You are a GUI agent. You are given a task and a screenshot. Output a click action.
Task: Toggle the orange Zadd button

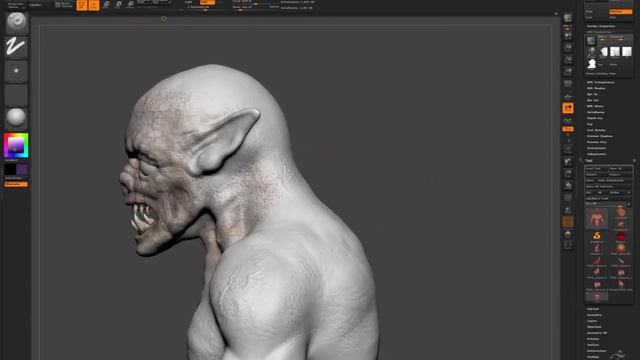pyautogui.click(x=207, y=2)
